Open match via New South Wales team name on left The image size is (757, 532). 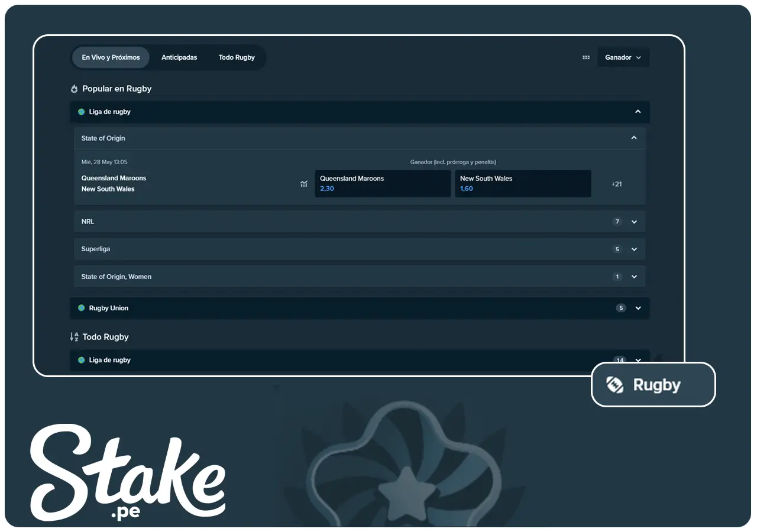108,189
